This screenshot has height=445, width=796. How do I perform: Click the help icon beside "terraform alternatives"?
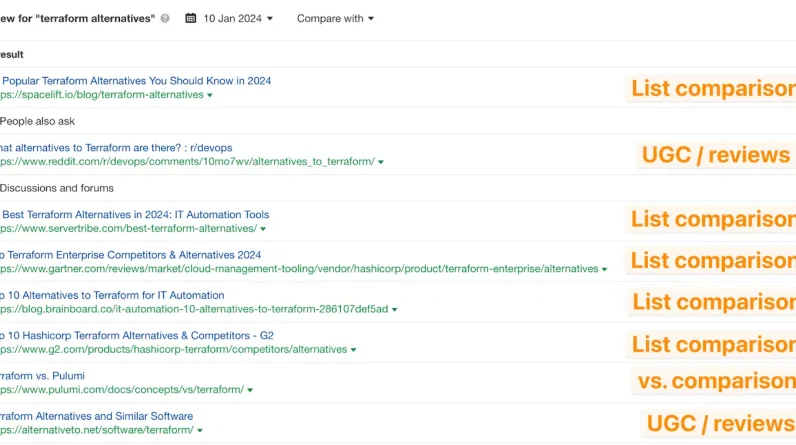point(165,19)
